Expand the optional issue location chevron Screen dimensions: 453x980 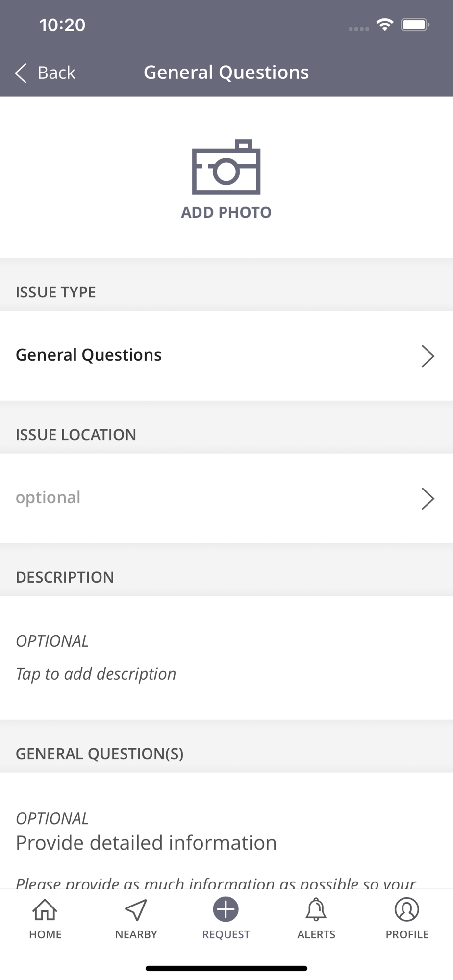[x=428, y=498]
